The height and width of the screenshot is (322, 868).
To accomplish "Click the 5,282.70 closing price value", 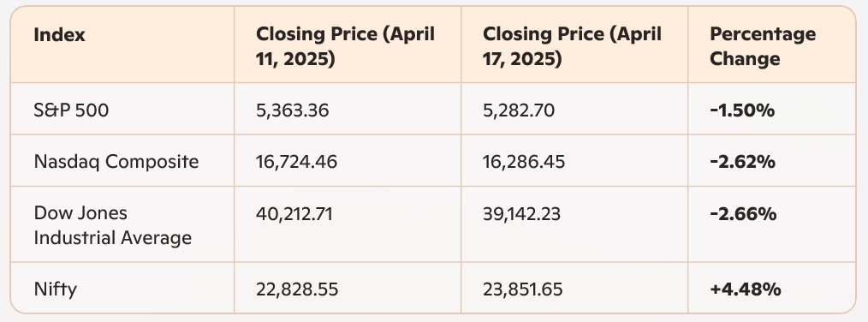I will tap(519, 110).
